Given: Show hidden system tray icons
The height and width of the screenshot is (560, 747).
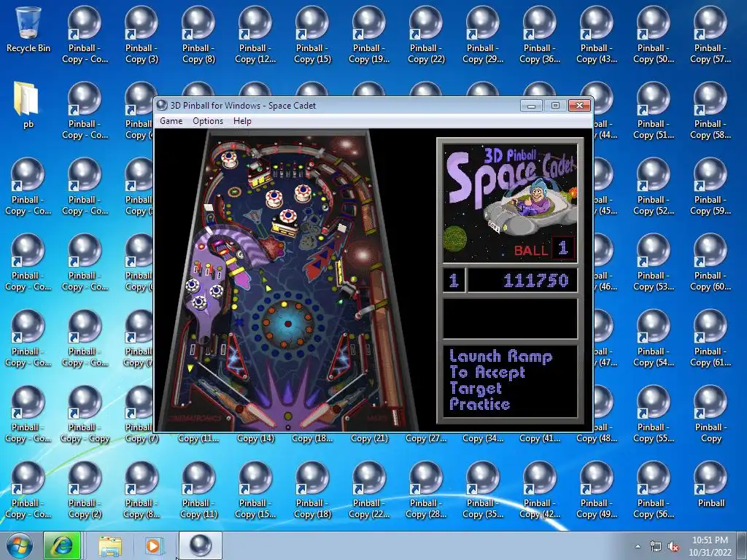Looking at the screenshot, I should pos(638,546).
